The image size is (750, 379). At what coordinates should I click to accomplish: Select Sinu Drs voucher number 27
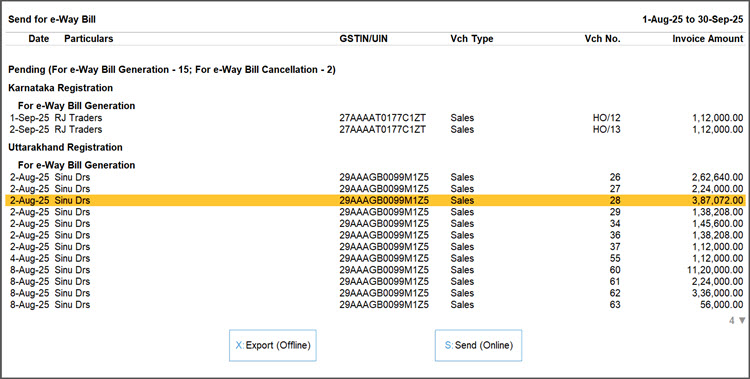375,189
